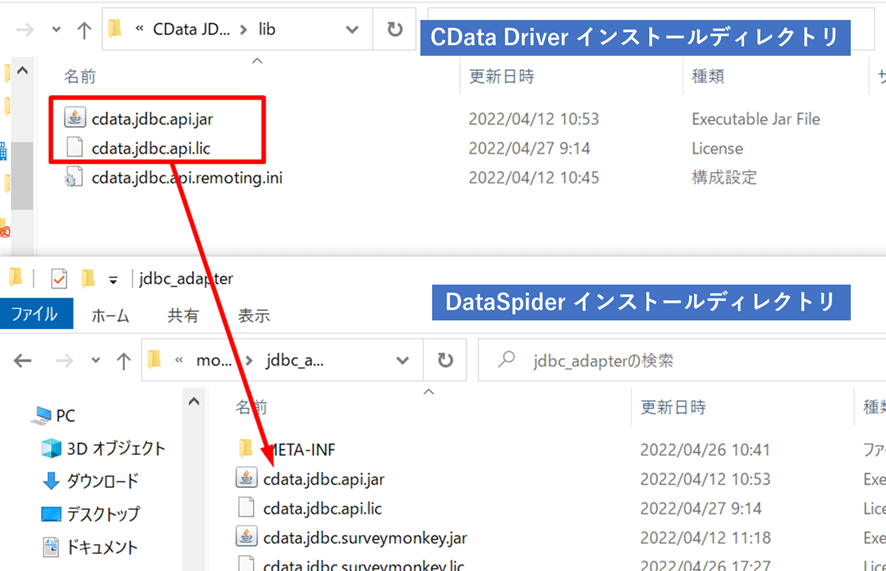Click the jdbc_a... breadcrumb segment
Viewport: 886px width, 571px height.
coord(295,360)
